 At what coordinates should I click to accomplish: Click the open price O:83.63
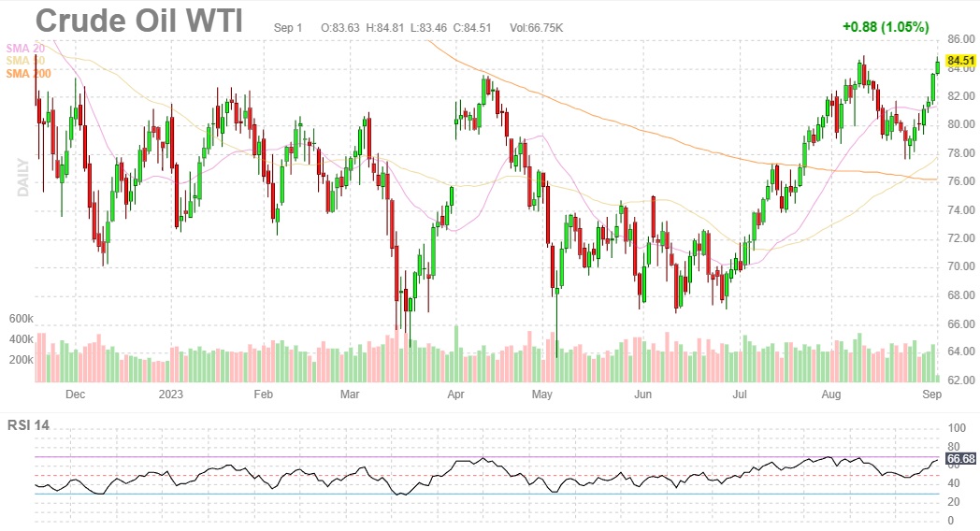pos(340,28)
